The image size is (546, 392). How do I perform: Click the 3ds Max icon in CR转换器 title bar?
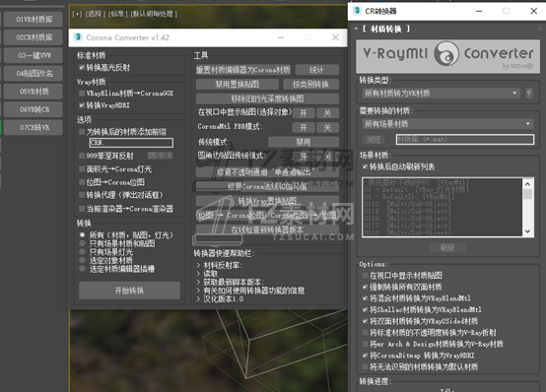[x=358, y=11]
